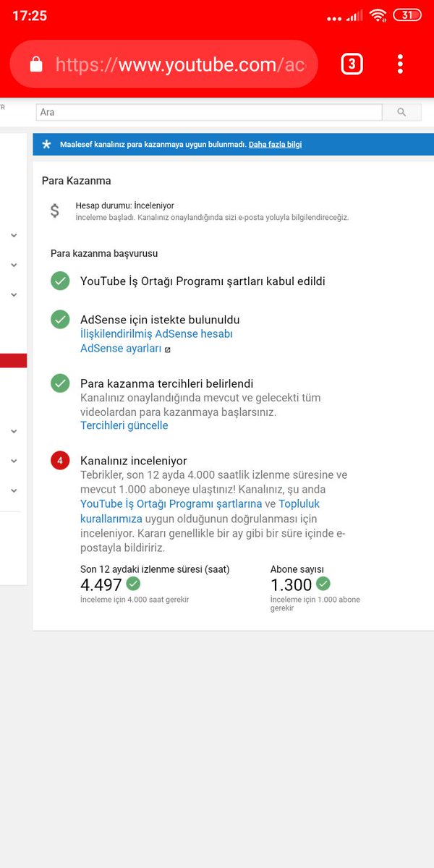The width and height of the screenshot is (434, 868).
Task: Expand the last sidebar chevron
Action: pos(13,490)
